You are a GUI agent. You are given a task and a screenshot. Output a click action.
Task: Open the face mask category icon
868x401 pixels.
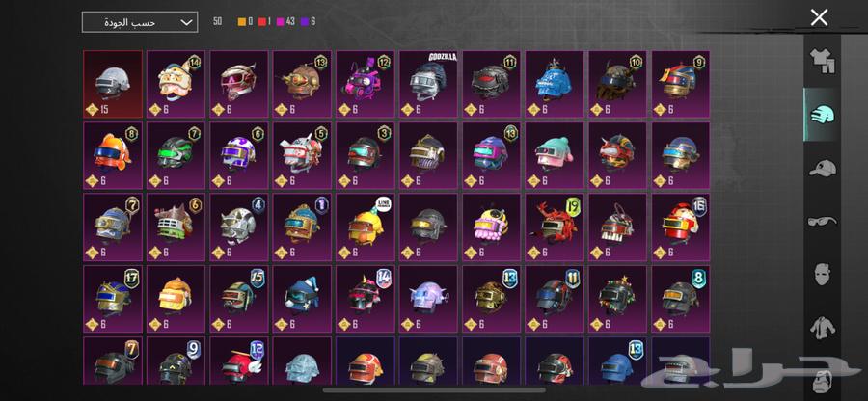(x=822, y=275)
